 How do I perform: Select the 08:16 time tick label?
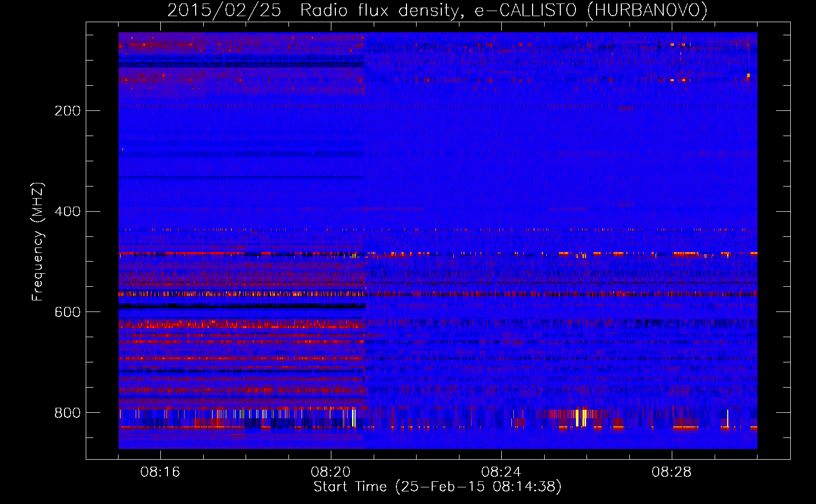pos(160,472)
